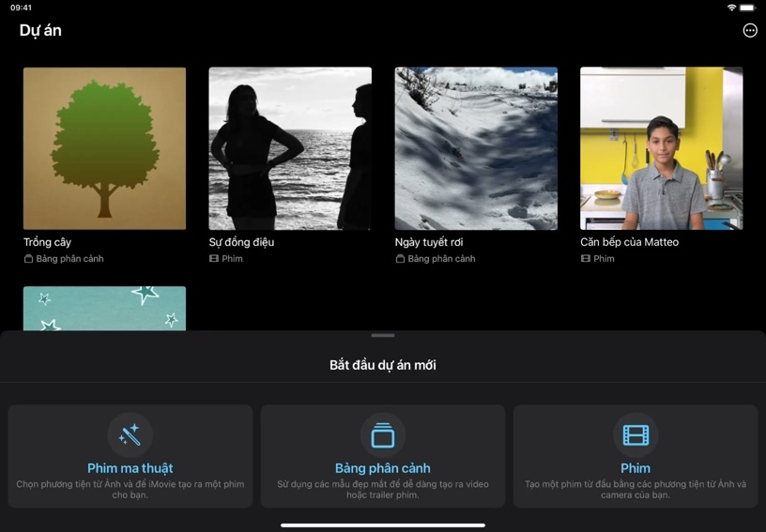Tap the Bảng phân cảnh storyboard icon
Viewport: 766px width, 532px height.
click(383, 435)
